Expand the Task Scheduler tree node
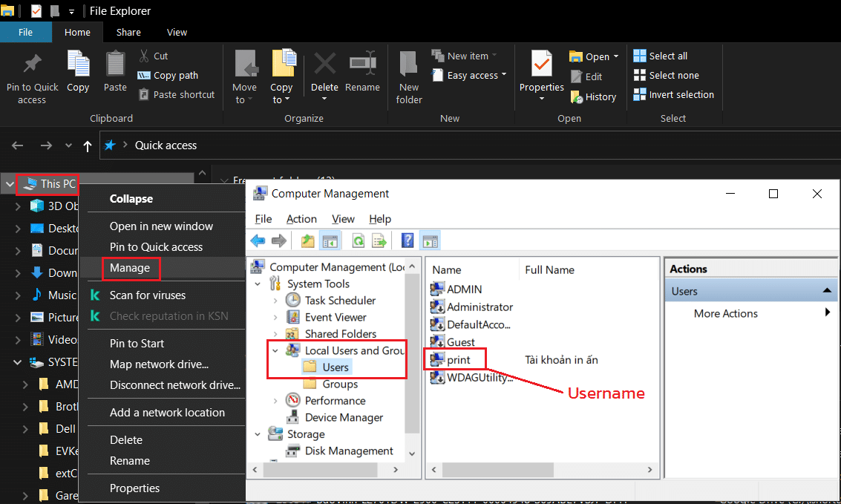841x504 pixels. tap(275, 301)
